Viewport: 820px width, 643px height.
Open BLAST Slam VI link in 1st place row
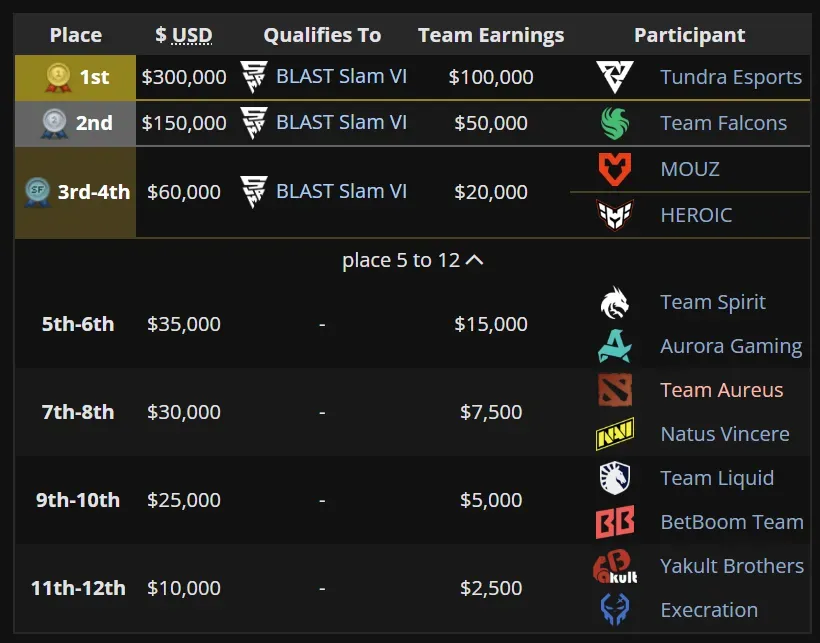pyautogui.click(x=341, y=77)
